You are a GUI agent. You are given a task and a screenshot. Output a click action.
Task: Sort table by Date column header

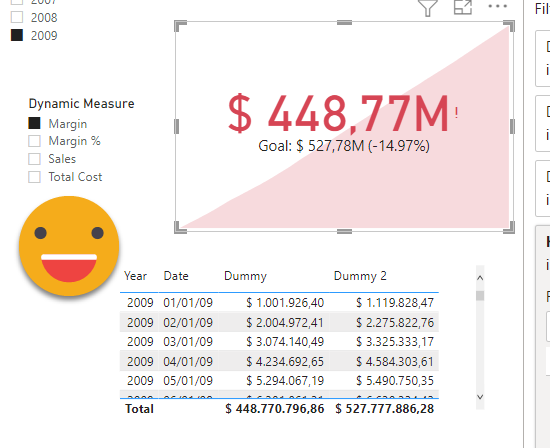tap(176, 276)
